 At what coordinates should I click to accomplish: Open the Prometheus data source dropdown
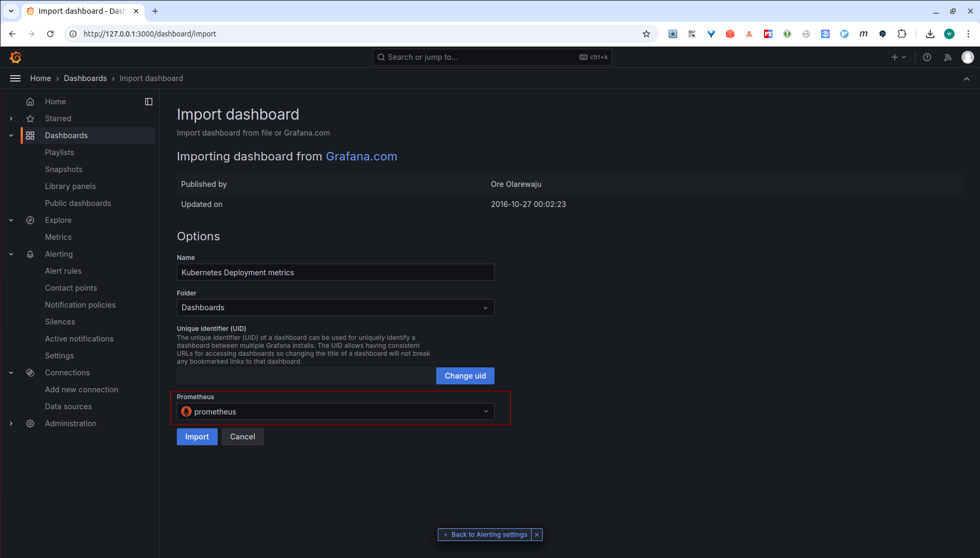click(x=335, y=411)
